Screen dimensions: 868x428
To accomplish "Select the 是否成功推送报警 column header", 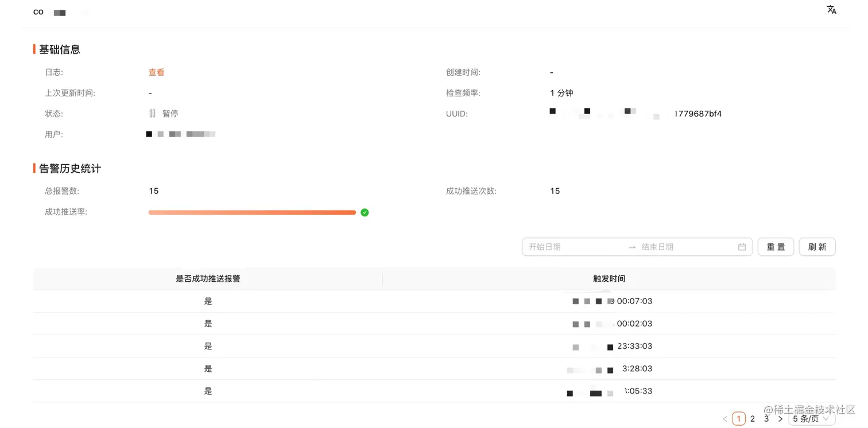I will (x=208, y=278).
